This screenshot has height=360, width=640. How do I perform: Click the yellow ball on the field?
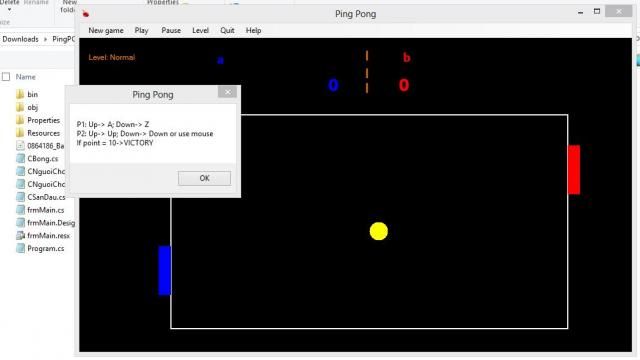point(379,231)
